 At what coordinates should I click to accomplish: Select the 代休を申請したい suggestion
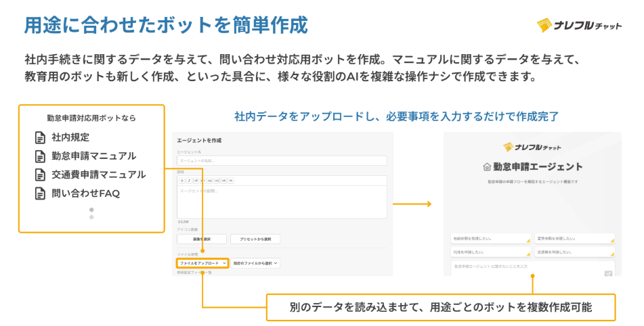tap(491, 252)
